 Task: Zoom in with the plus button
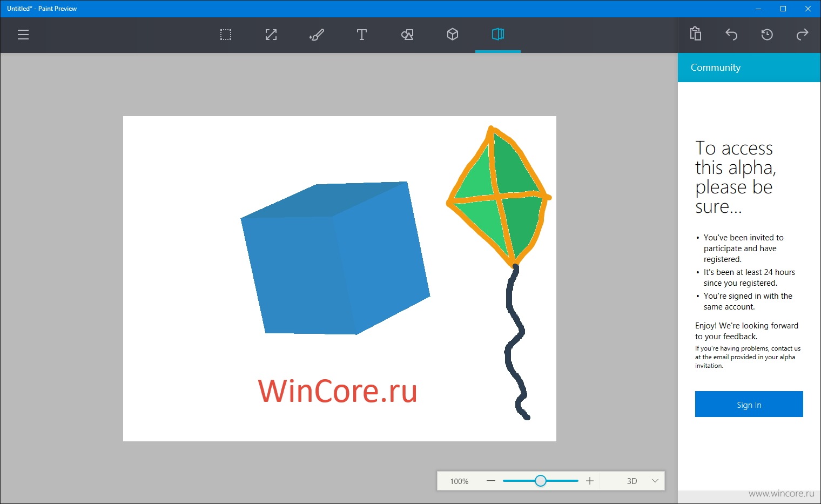click(590, 481)
